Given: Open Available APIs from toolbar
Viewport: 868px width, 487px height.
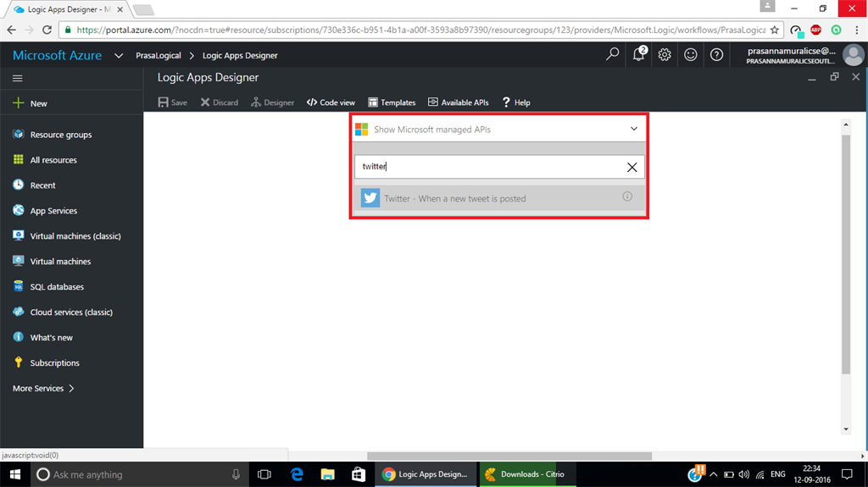Looking at the screenshot, I should (x=459, y=102).
